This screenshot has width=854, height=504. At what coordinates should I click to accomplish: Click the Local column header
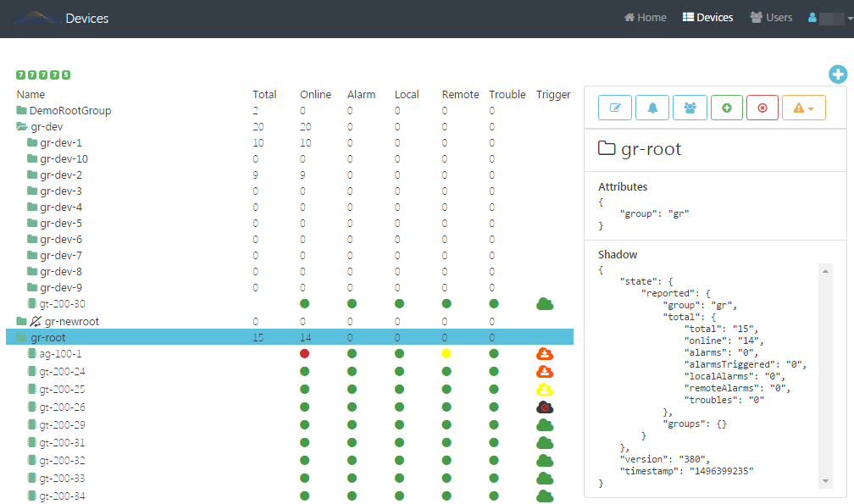[407, 94]
